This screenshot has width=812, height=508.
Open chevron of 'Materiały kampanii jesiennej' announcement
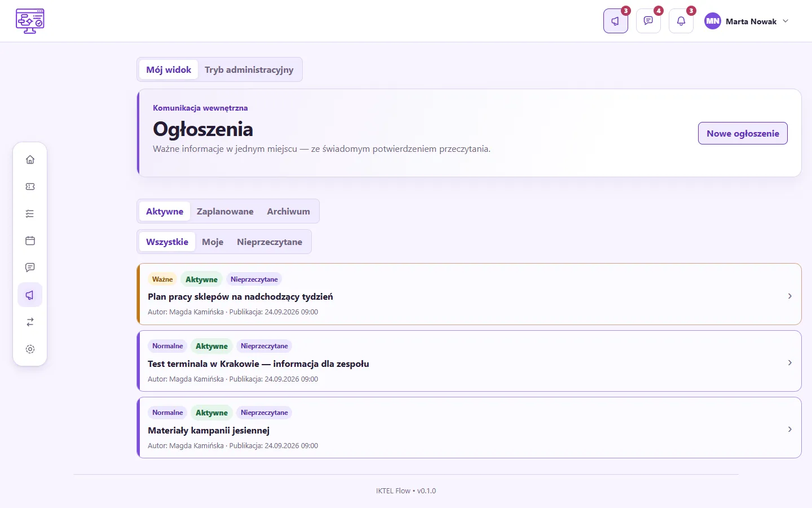[x=789, y=429]
